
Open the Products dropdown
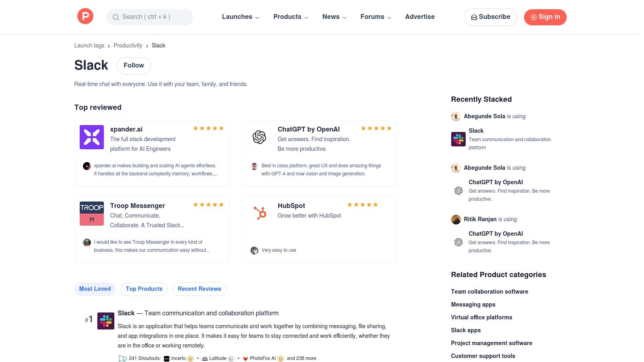click(290, 17)
